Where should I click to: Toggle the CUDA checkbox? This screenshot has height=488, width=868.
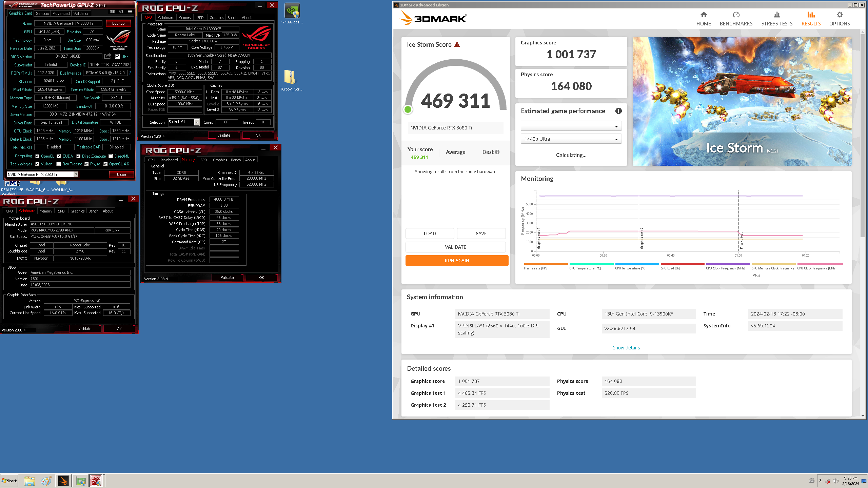(x=59, y=156)
